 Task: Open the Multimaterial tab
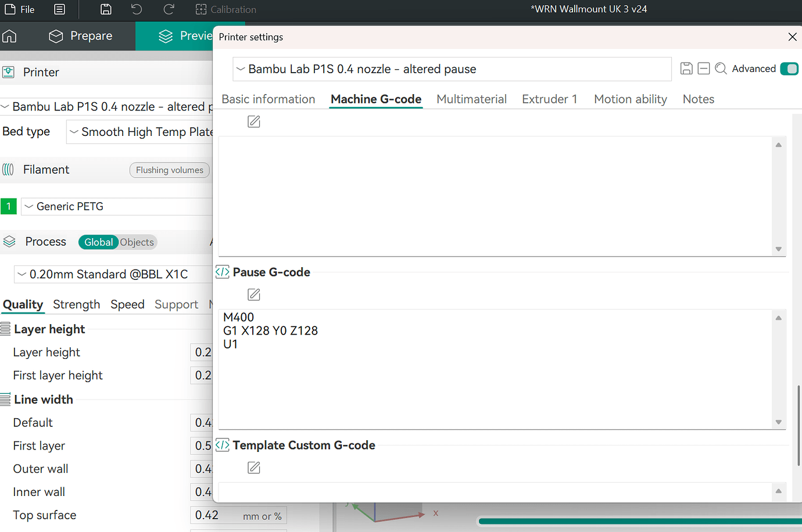pos(471,99)
